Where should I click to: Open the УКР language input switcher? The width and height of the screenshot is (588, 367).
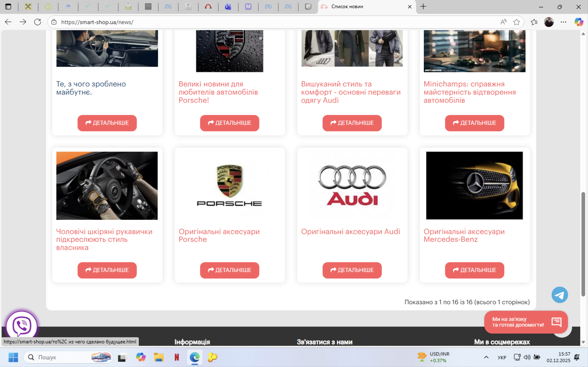coord(502,358)
